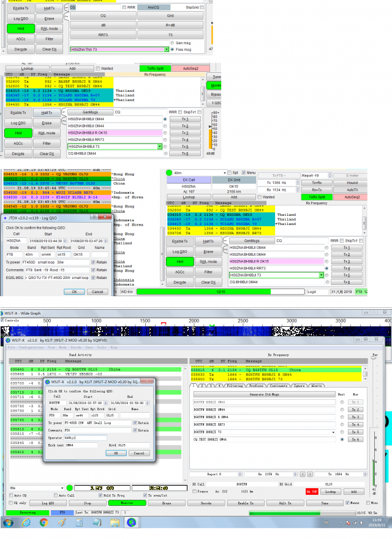The width and height of the screenshot is (392, 539).
Task: Step to previous frequency with left arrow button
Action: 303,474
